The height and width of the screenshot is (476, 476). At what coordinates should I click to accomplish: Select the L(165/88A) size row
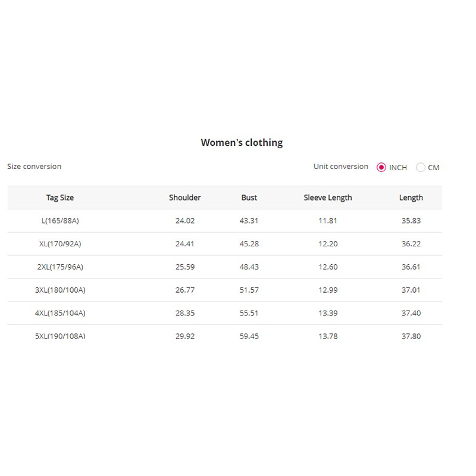click(225, 221)
